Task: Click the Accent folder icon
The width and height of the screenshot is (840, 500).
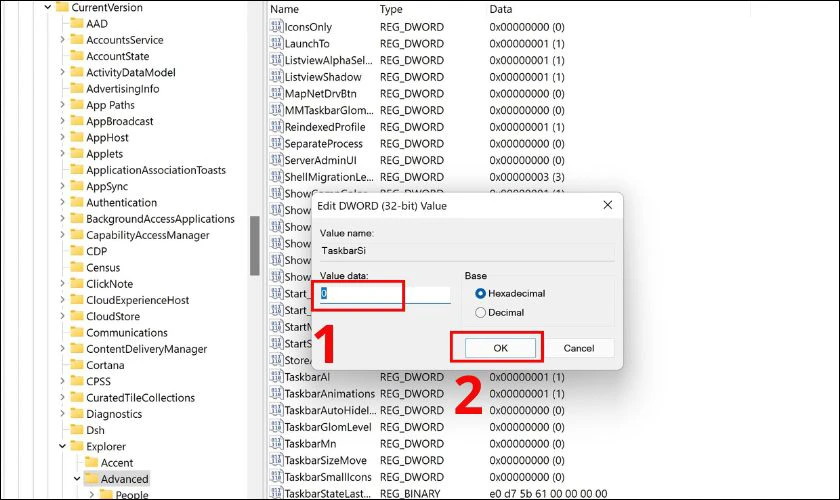Action: click(92, 462)
